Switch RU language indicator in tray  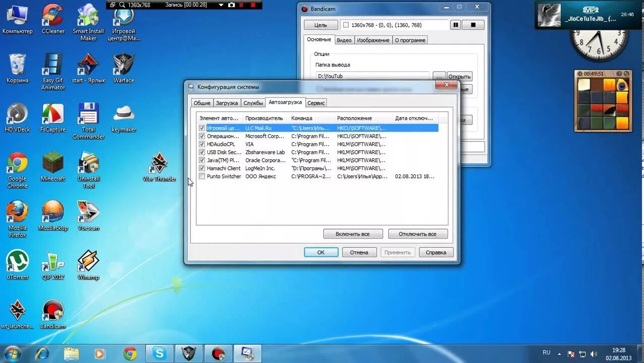coord(546,353)
